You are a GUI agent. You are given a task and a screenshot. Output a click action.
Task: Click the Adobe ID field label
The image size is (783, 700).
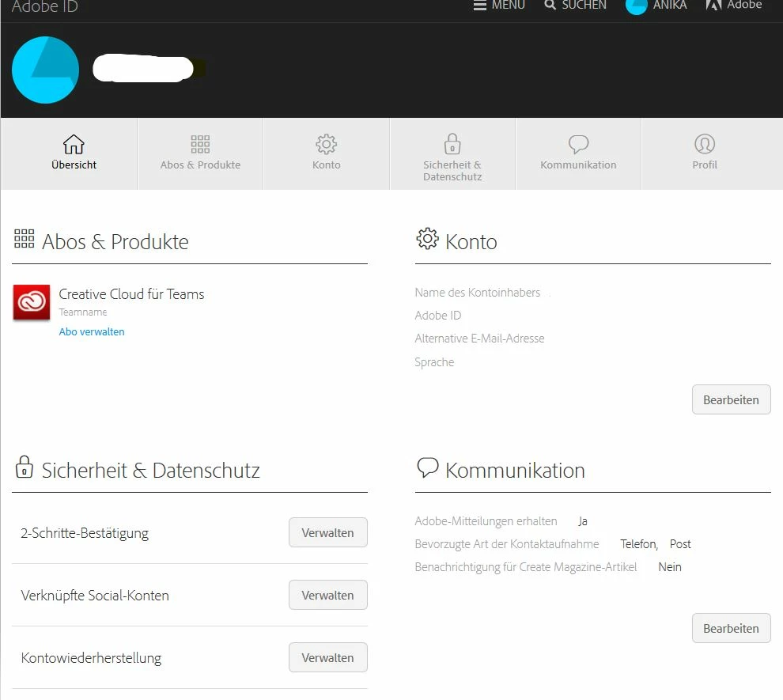438,316
